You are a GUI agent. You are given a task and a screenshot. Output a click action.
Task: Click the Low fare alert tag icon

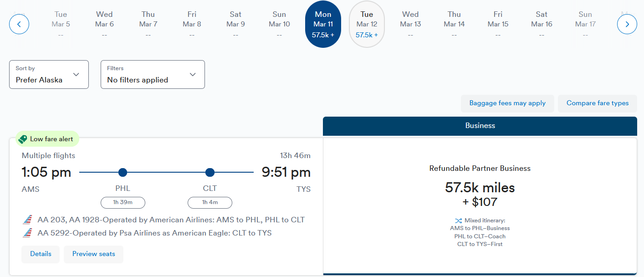click(22, 139)
